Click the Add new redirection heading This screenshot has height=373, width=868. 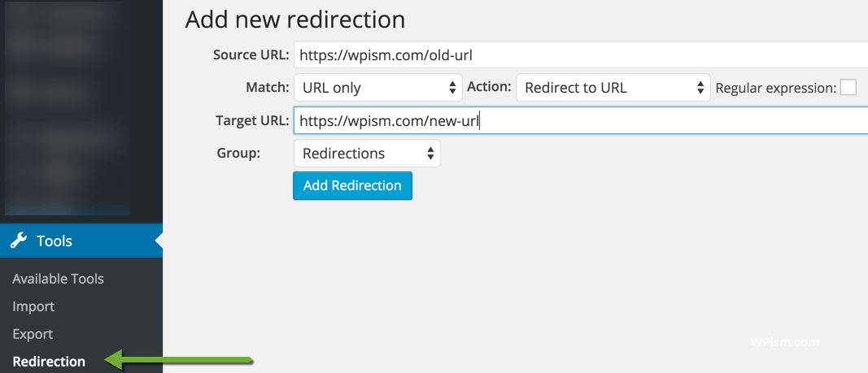coord(294,20)
